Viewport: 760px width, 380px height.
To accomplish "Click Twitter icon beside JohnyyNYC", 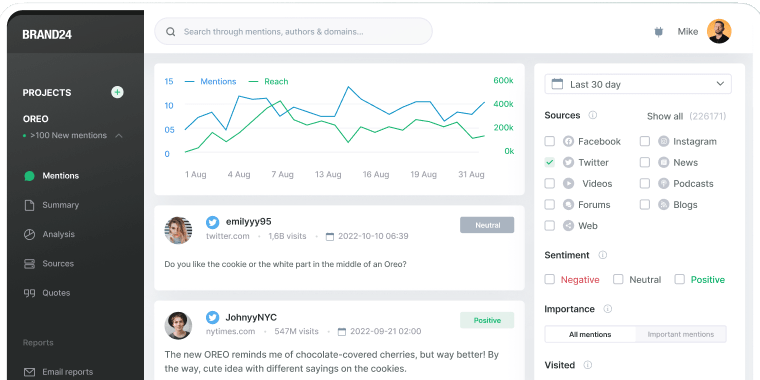I will pos(212,318).
